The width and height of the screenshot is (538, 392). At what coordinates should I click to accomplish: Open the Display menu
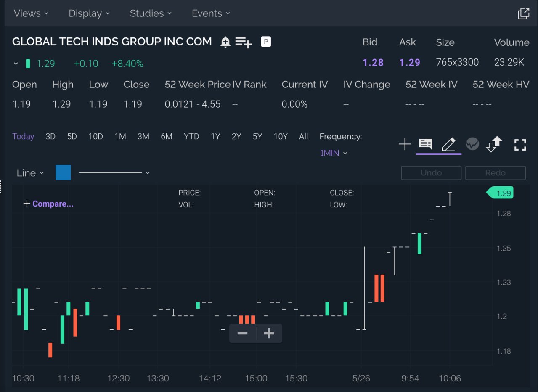tap(89, 13)
